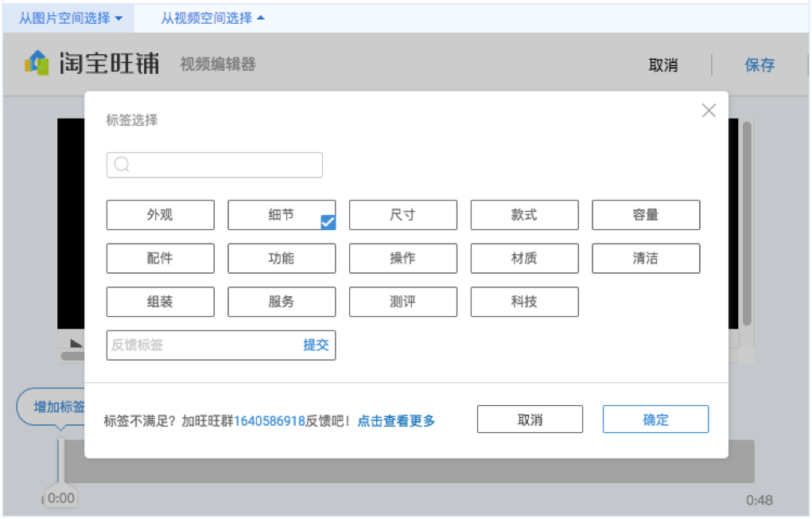Uncheck the blue checkmark on 细节 tag
The width and height of the screenshot is (812, 519).
(328, 222)
